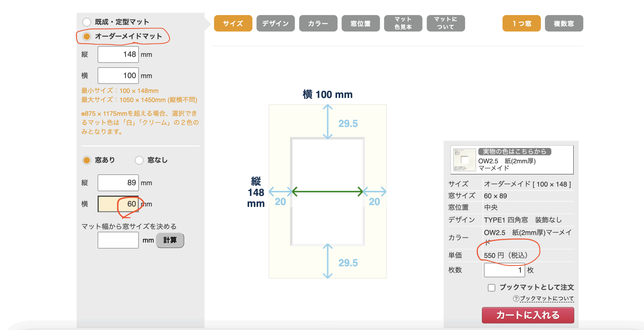This screenshot has height=330, width=644.
Task: Click the 枚数 quantity input field
Action: (x=504, y=270)
